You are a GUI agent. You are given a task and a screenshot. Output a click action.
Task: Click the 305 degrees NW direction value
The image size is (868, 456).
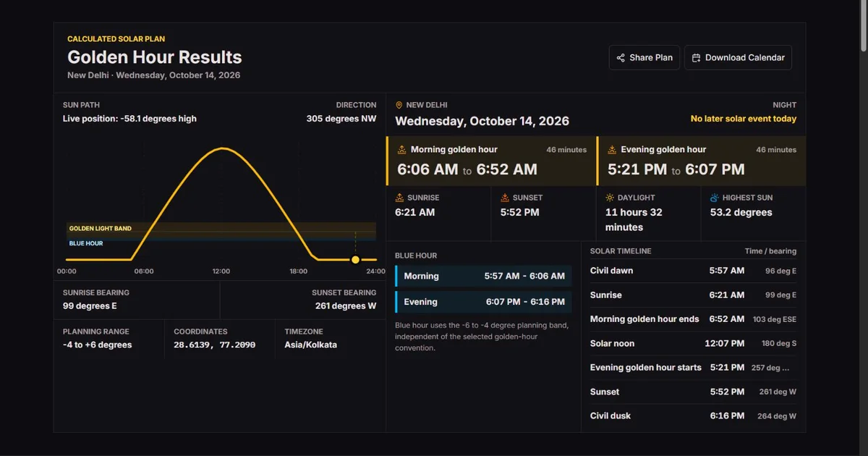coord(341,119)
